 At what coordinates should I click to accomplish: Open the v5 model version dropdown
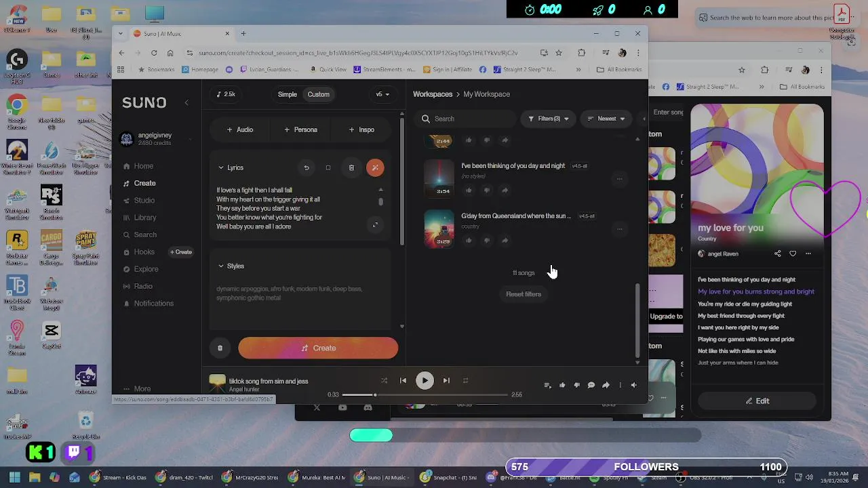[383, 94]
